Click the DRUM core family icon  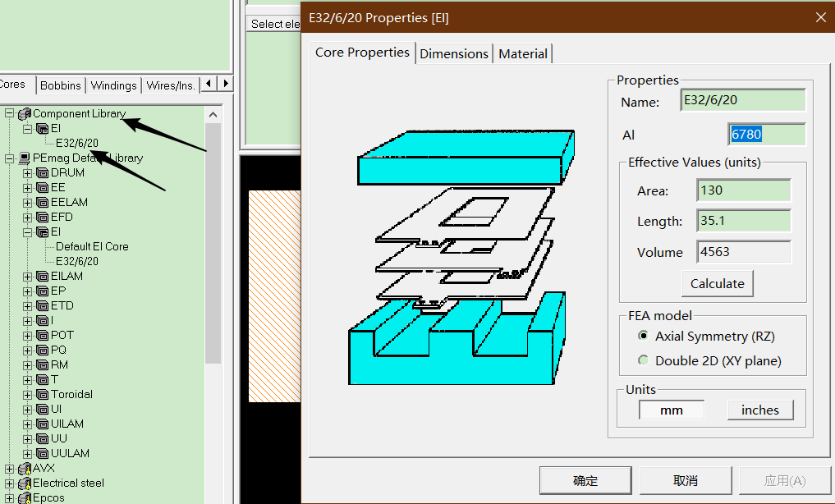[x=44, y=172]
